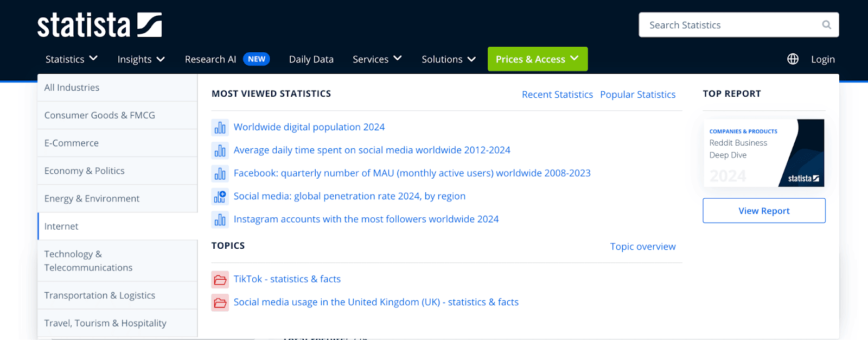Image resolution: width=868 pixels, height=340 pixels.
Task: Go to Daily Data
Action: 311,59
